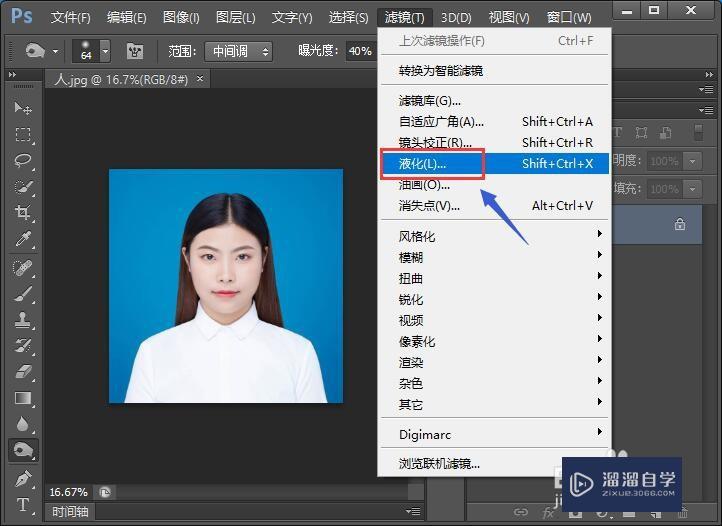722x526 pixels.
Task: Select the Pen tool
Action: [23, 478]
